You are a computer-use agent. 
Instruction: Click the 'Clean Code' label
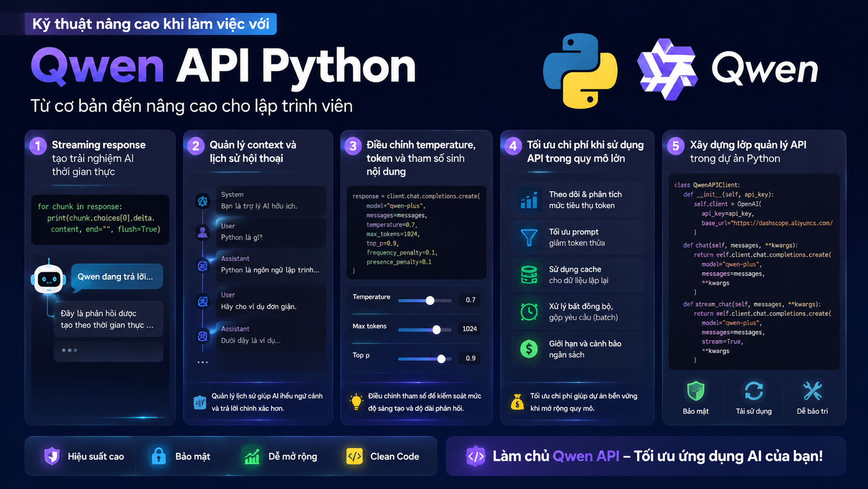click(395, 456)
